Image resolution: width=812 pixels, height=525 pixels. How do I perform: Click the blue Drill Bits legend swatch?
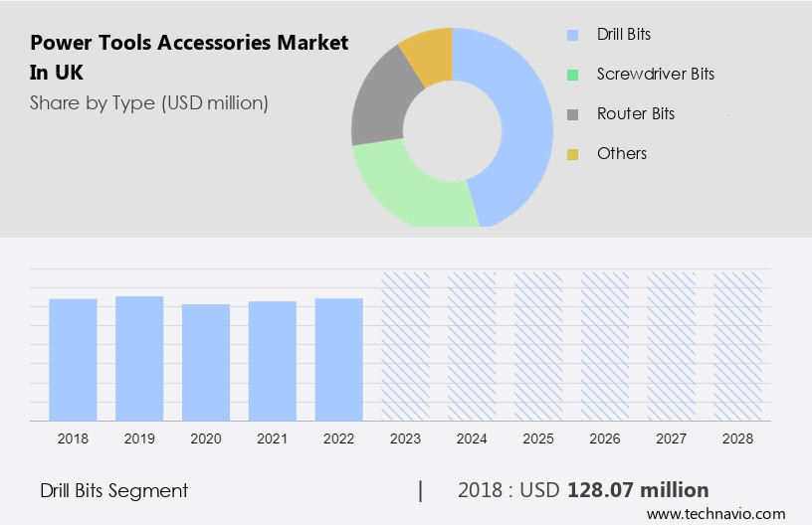[572, 35]
